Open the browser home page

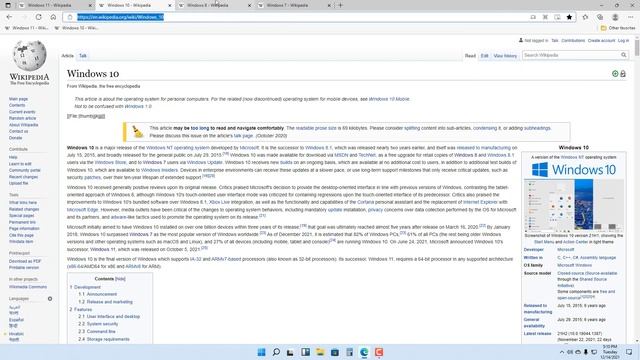coord(53,17)
